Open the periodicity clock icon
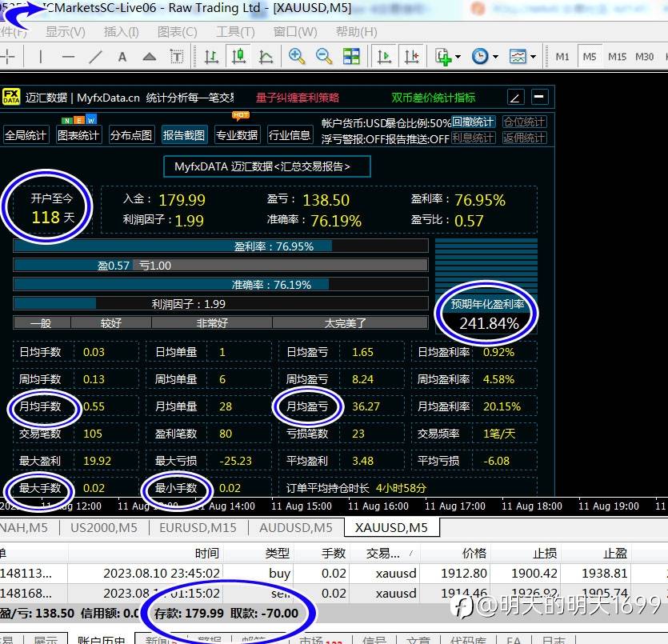This screenshot has height=644, width=668. point(480,56)
